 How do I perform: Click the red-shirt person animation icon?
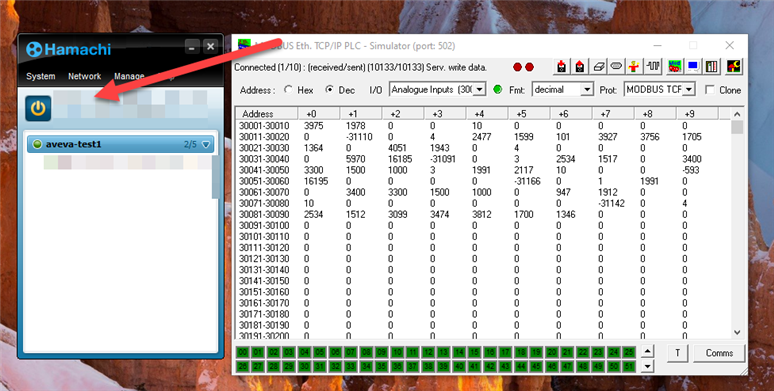click(634, 67)
